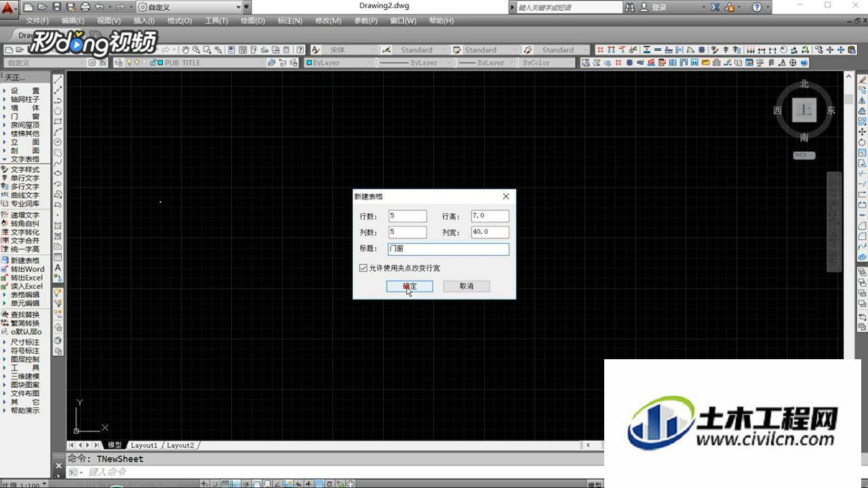
Task: Expand the 表格编辑 submenu
Action: tap(25, 295)
